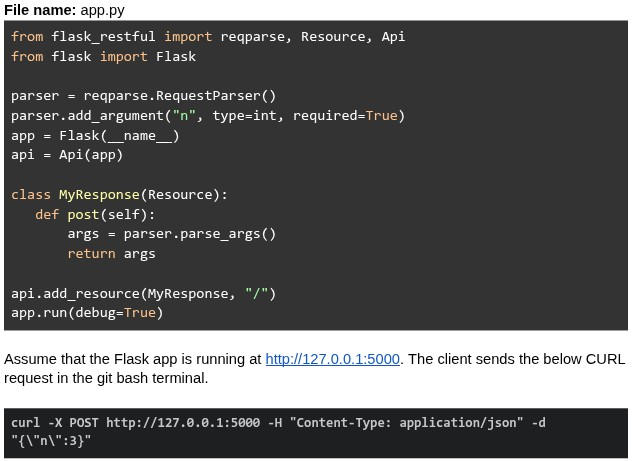Click the 'api = Api(app)' line
632x462 pixels.
pyautogui.click(x=67, y=155)
